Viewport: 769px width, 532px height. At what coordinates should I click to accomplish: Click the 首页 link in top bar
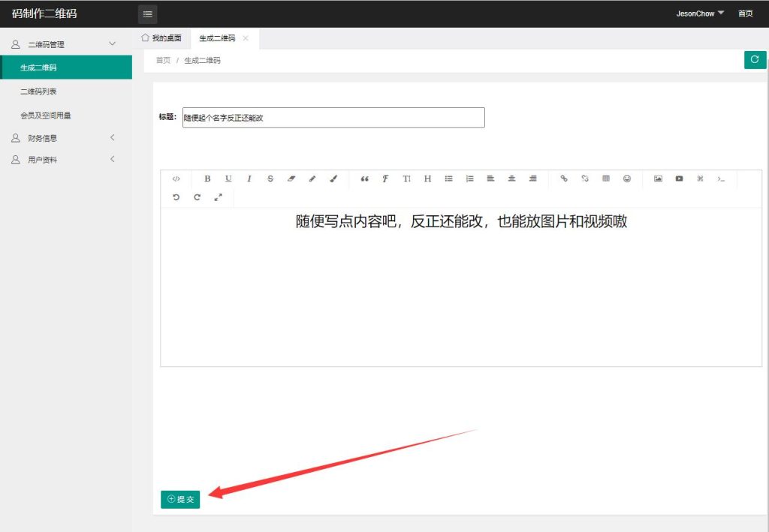click(x=745, y=14)
